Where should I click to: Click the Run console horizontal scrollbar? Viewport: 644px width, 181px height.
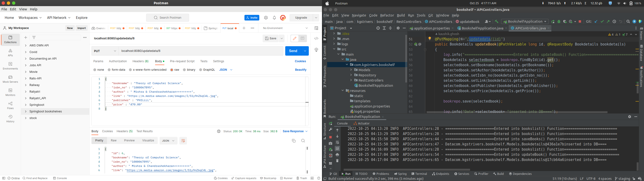click(x=407, y=170)
